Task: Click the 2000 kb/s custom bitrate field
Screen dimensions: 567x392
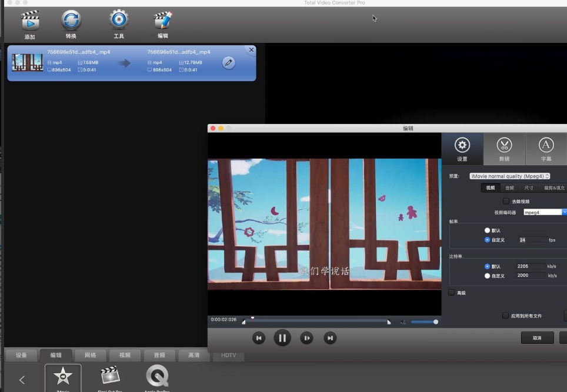Action: click(x=531, y=275)
